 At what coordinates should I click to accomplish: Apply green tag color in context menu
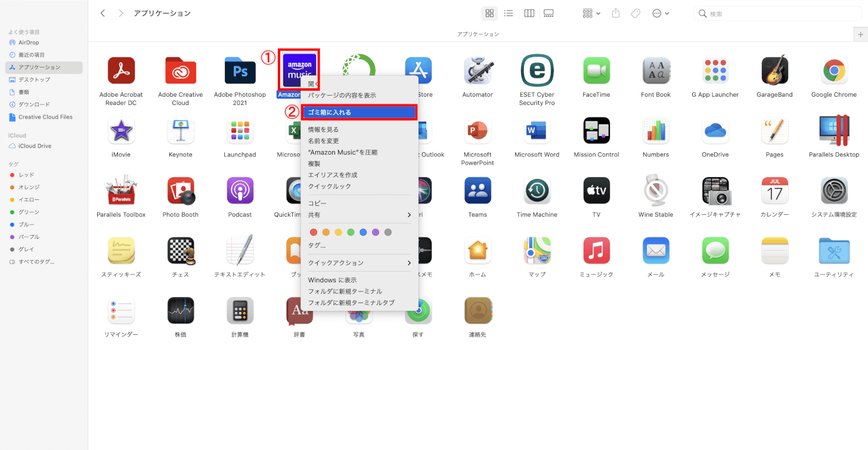pyautogui.click(x=351, y=232)
